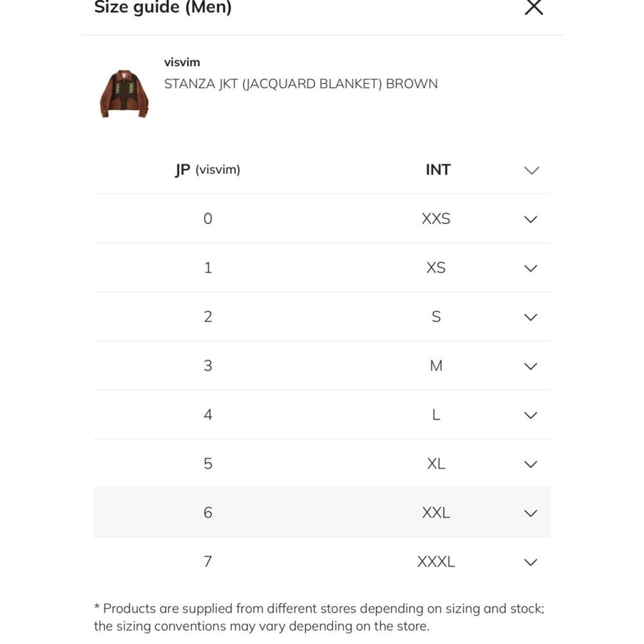Expand the XXS size row chevron
Viewport: 644px width, 644px height.
coord(531,220)
